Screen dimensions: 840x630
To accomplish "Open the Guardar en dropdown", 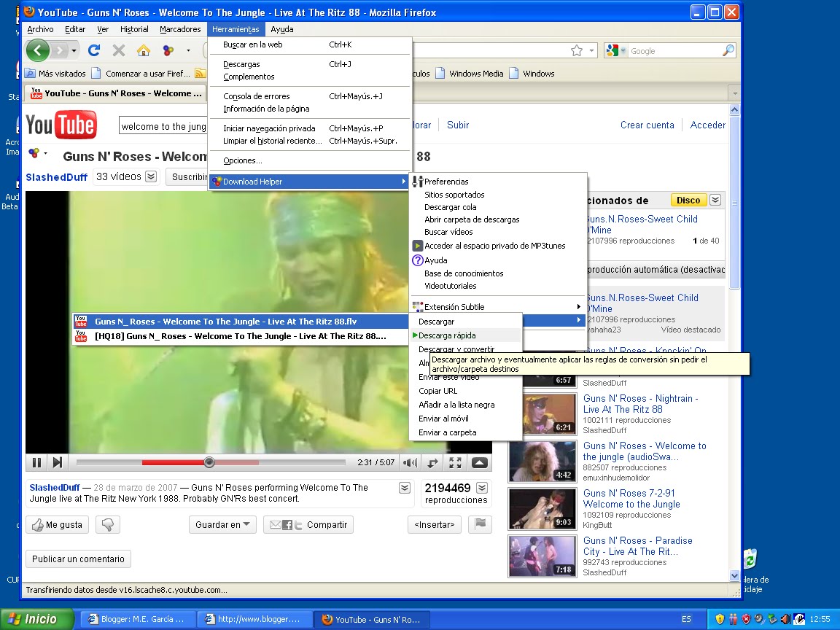I will click(x=222, y=524).
